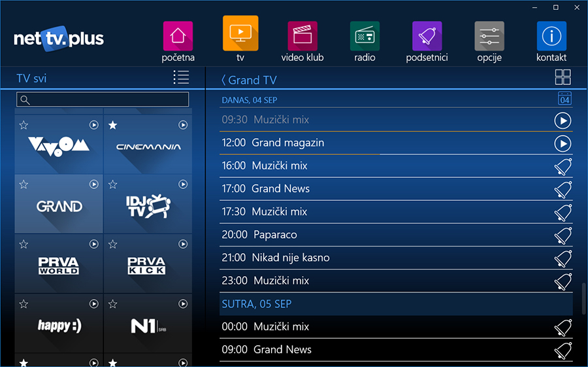Play 12:00 Grand magazin
The height and width of the screenshot is (367, 588).
click(563, 143)
